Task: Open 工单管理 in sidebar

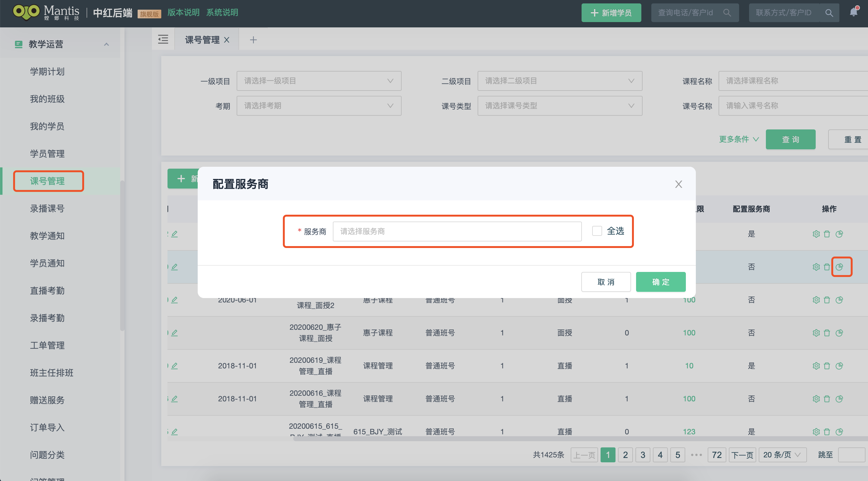Action: 47,346
